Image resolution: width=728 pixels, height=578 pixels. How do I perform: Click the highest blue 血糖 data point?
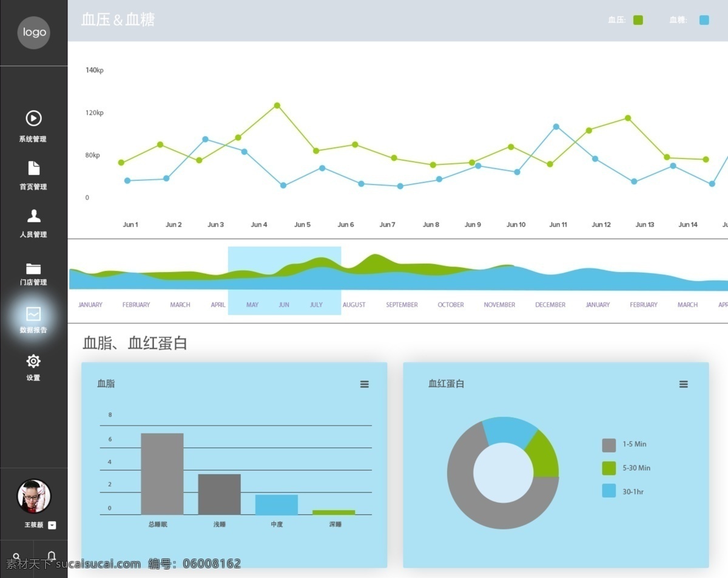click(556, 127)
